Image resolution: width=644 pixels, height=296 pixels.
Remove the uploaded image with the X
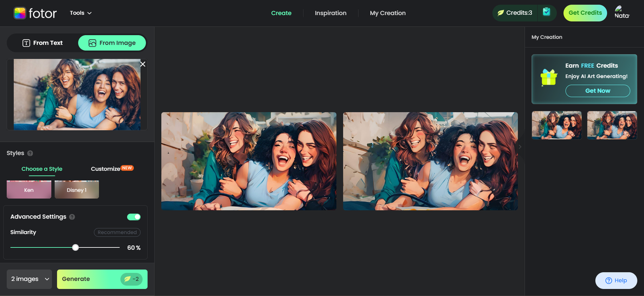click(x=143, y=64)
